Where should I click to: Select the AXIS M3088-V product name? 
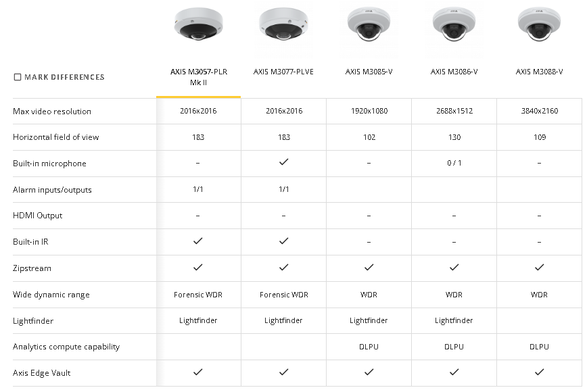[539, 72]
